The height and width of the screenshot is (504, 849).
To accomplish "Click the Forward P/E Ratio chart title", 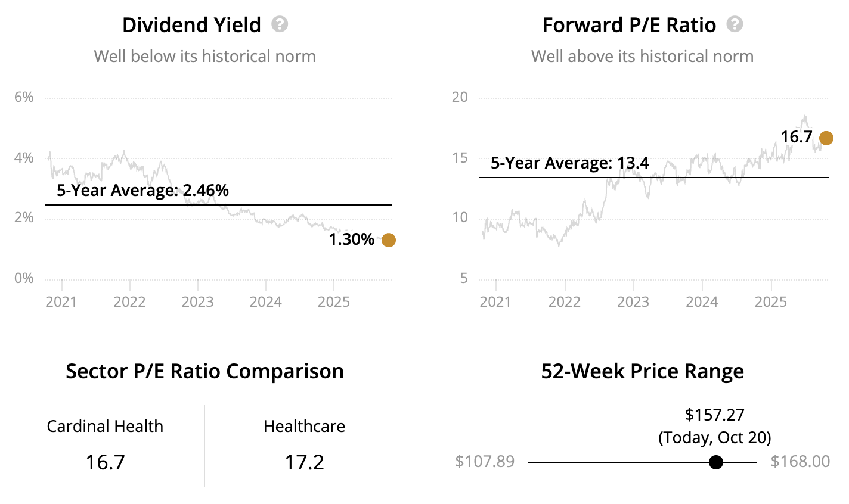I will [629, 25].
